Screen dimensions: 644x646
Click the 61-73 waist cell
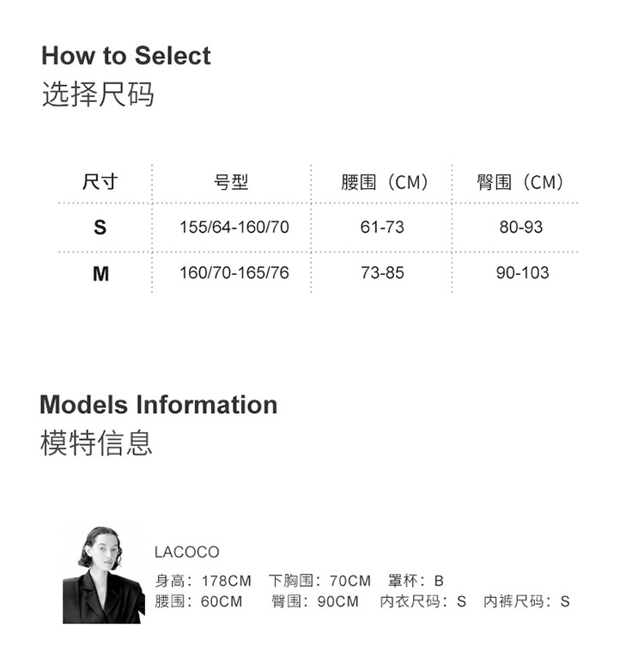click(382, 227)
